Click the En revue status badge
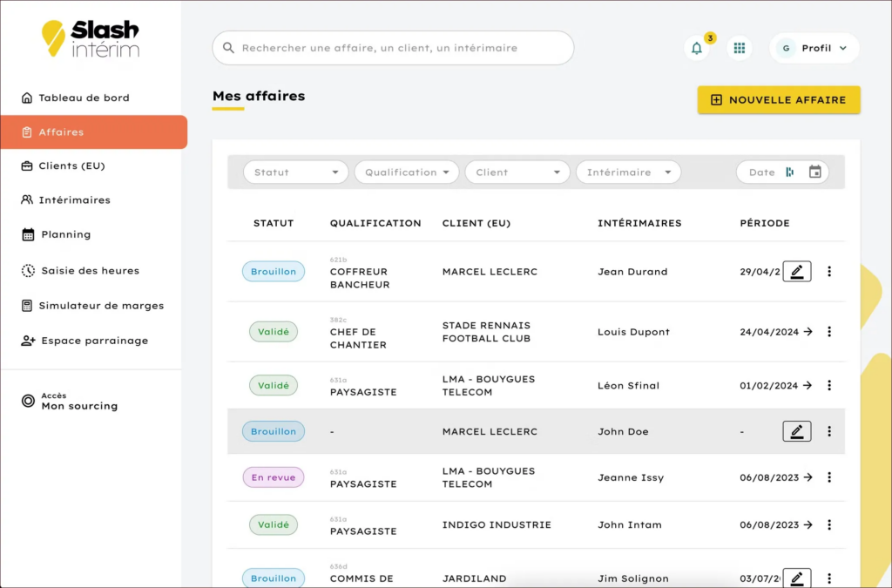This screenshot has height=588, width=892. click(x=274, y=477)
